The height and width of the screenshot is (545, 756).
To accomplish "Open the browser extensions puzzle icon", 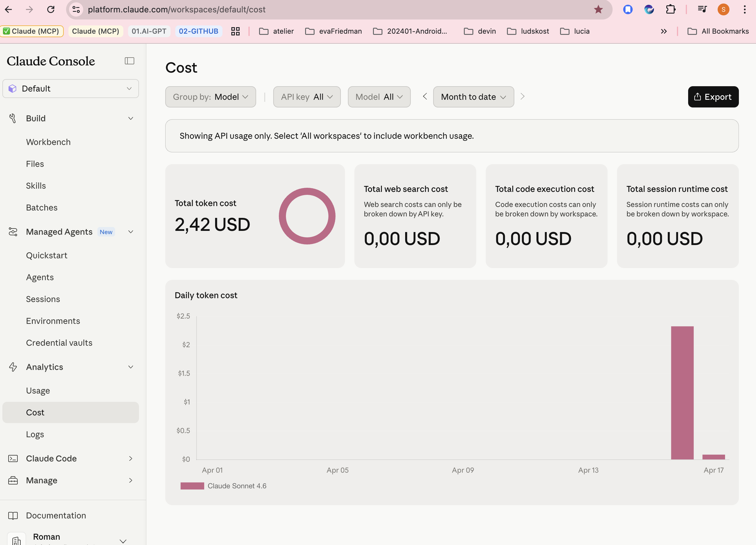I will (670, 9).
